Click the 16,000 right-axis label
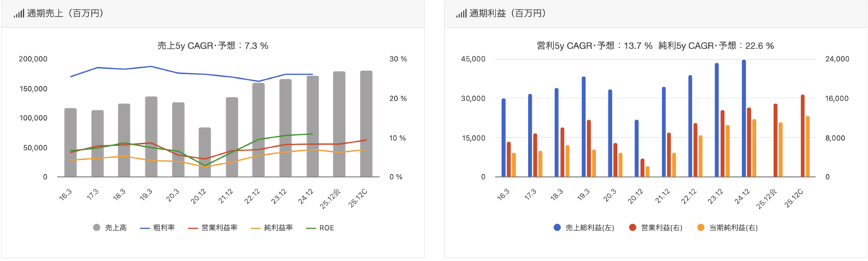868x261 pixels. pos(838,98)
